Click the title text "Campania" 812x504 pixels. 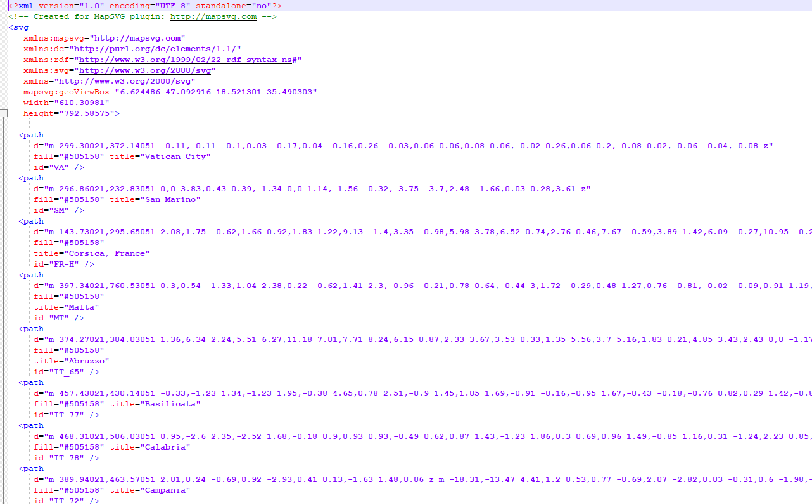[x=165, y=490]
